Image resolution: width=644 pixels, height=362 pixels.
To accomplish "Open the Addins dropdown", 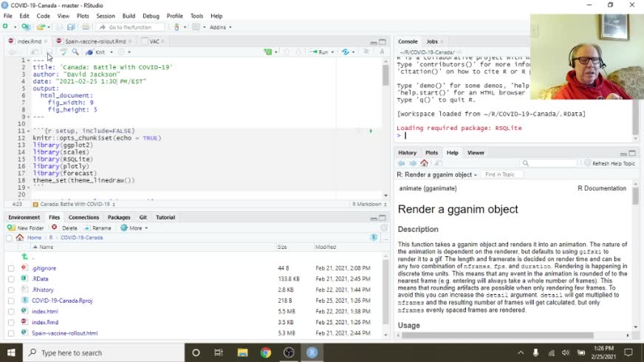I will click(220, 27).
